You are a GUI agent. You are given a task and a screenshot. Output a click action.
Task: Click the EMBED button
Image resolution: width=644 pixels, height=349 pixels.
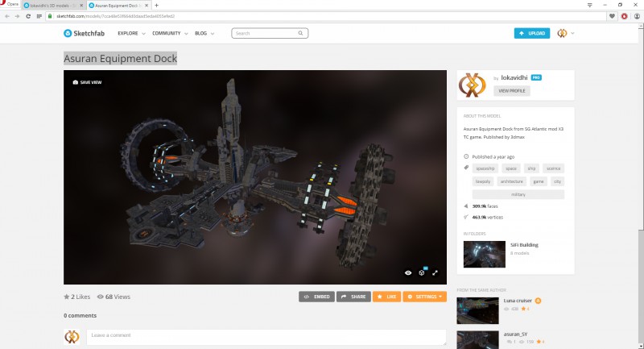pos(316,297)
